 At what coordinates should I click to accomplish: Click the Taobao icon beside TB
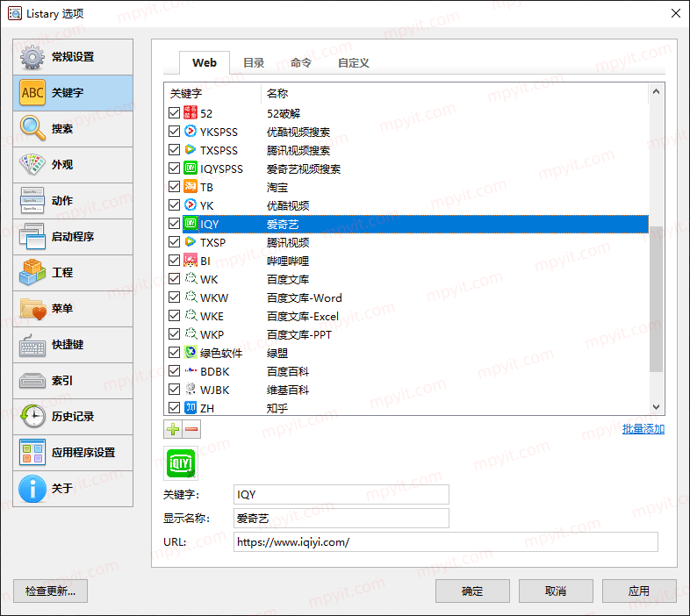[190, 187]
